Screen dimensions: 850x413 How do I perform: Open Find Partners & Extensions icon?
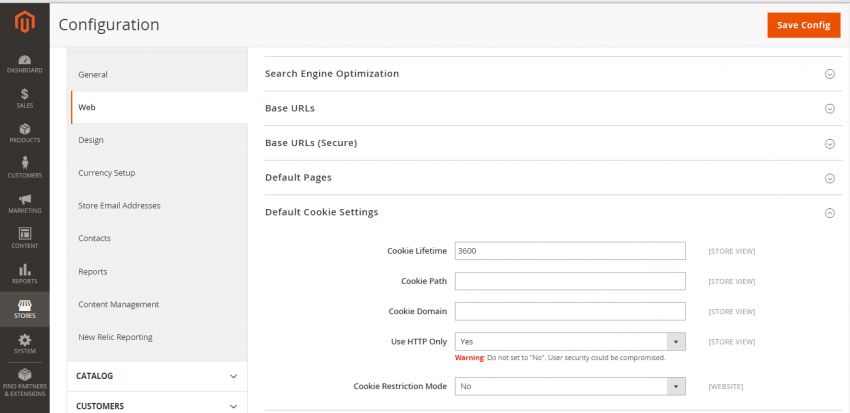(24, 383)
